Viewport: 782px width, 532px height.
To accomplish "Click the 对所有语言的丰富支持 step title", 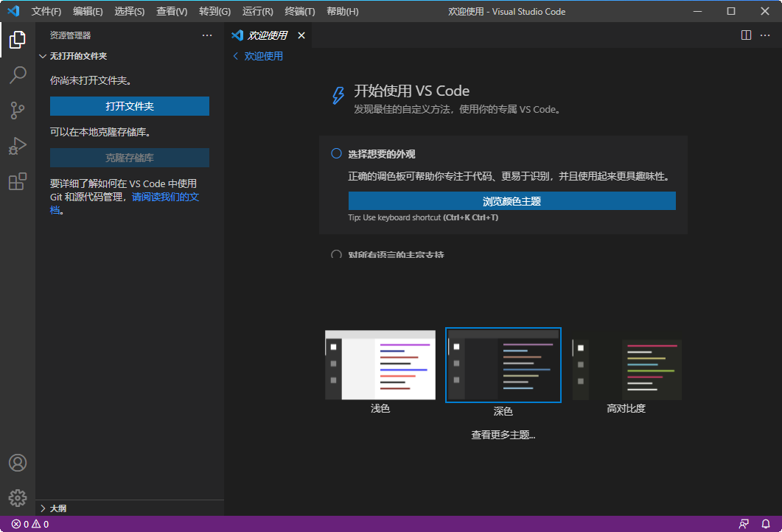I will [x=396, y=254].
